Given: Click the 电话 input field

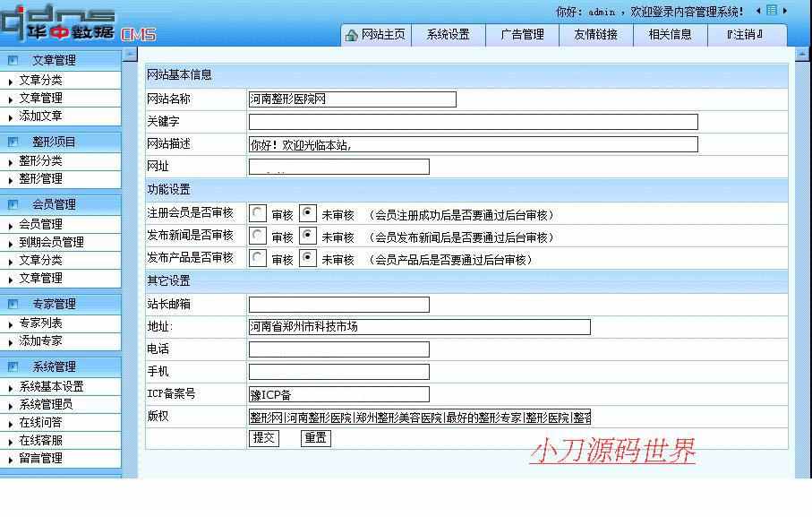Looking at the screenshot, I should coord(339,349).
